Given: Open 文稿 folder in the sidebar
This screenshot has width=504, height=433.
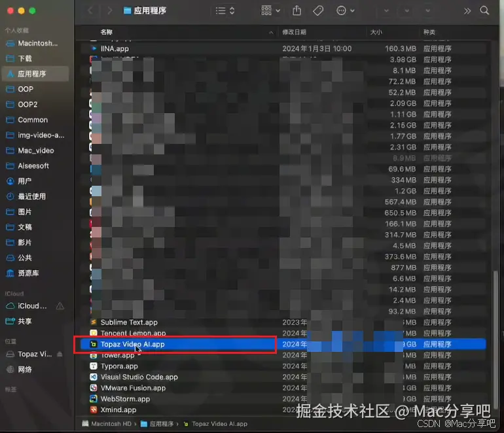Looking at the screenshot, I should click(35, 227).
